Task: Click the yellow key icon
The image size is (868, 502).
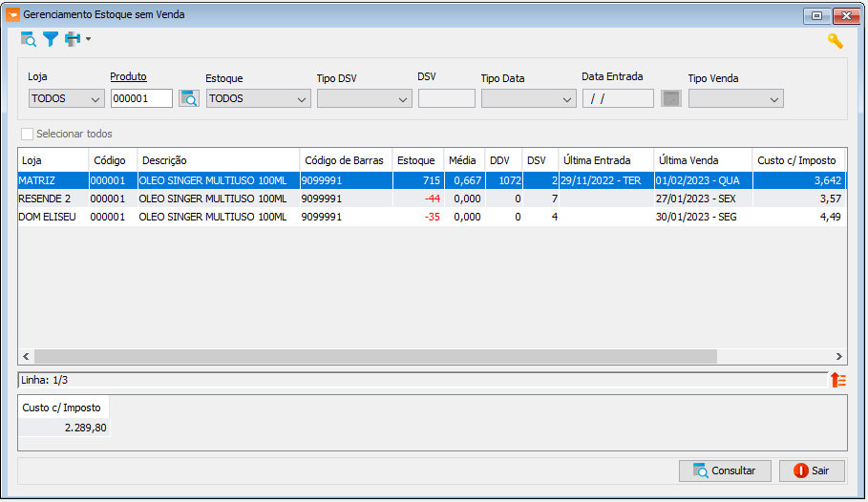Action: (836, 41)
